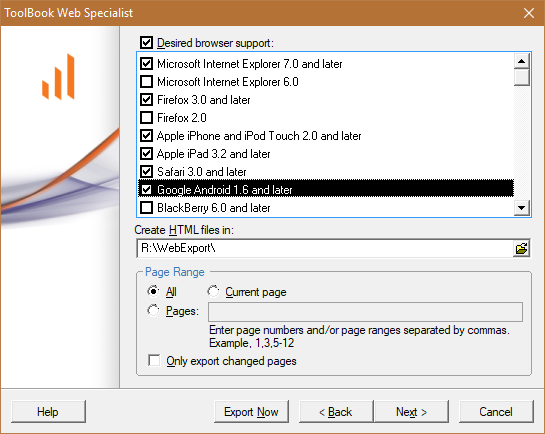This screenshot has height=434, width=545.
Task: Select the Current page radio option
Action: coord(213,291)
